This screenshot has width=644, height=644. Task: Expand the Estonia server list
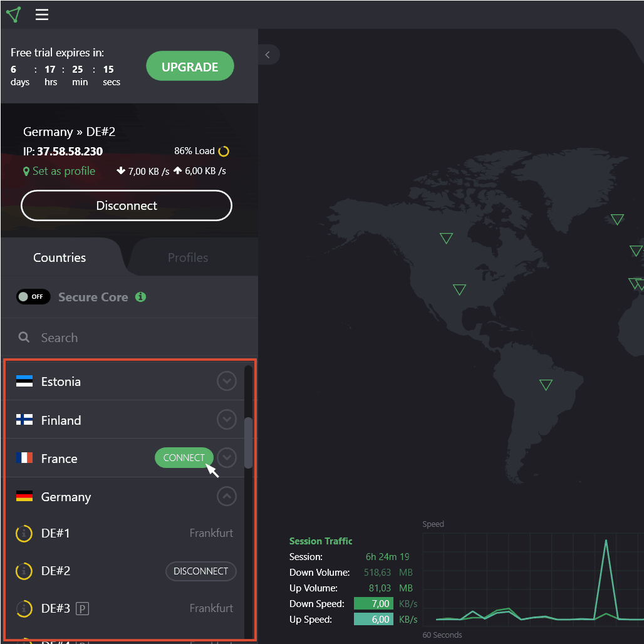(x=227, y=381)
